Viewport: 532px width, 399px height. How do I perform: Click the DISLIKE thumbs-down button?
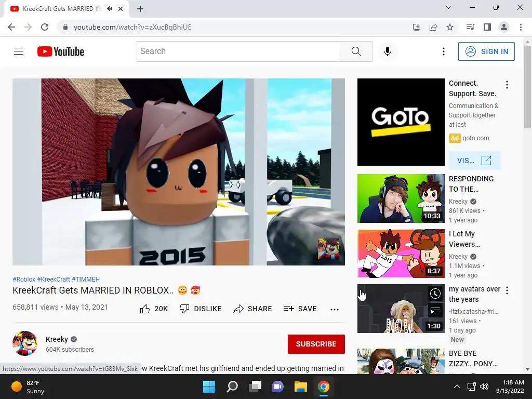pos(201,309)
